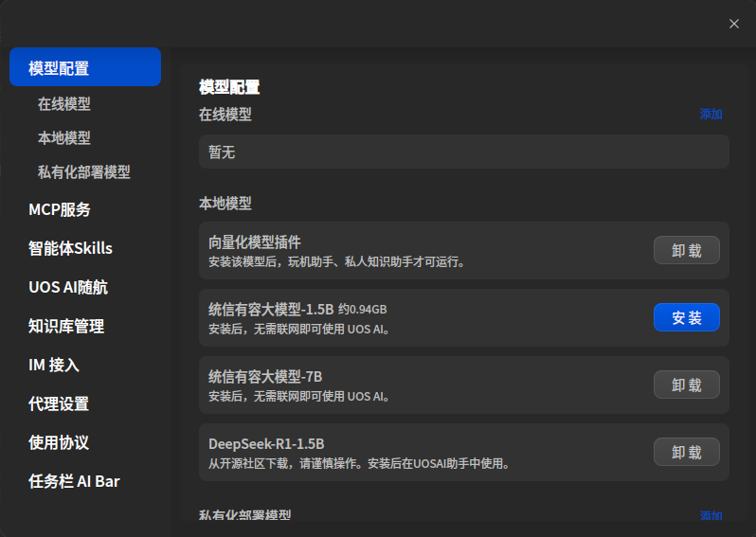Open 代理设置 settings page
The image size is (756, 537).
(59, 404)
